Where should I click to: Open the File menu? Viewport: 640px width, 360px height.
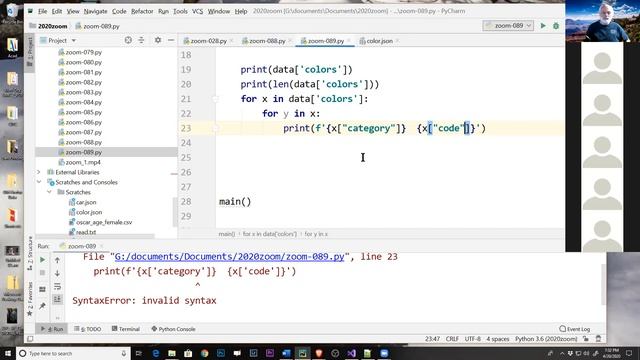(x=42, y=11)
